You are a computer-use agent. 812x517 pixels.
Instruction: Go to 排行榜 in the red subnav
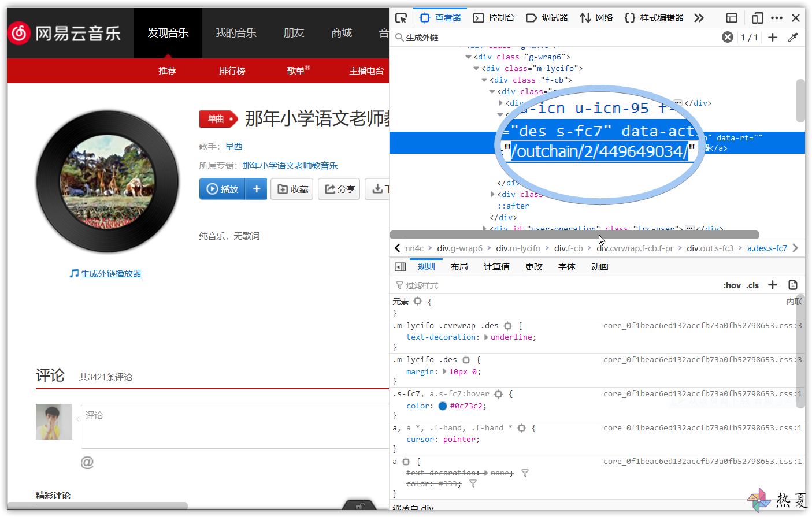232,71
